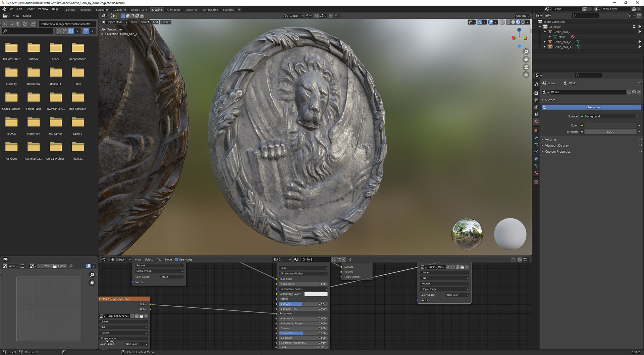Image resolution: width=644 pixels, height=355 pixels.
Task: Open the World properties tab icon
Action: click(x=536, y=121)
